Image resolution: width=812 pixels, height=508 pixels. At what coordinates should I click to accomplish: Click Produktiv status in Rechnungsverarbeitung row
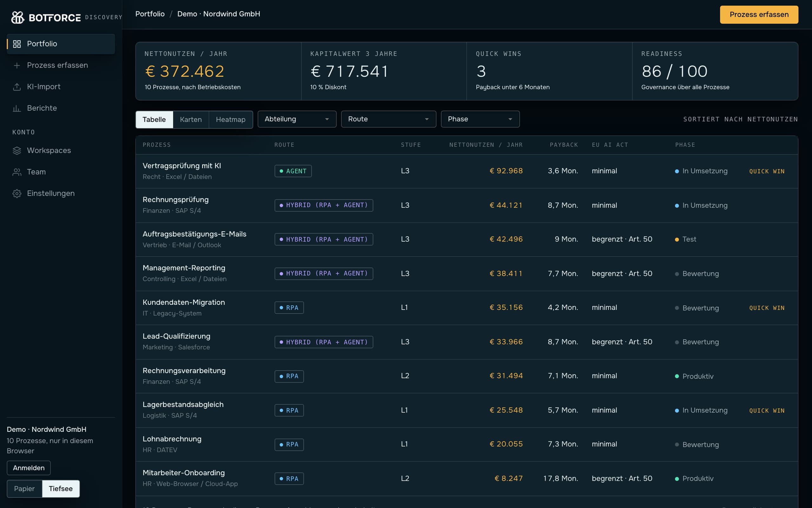pyautogui.click(x=694, y=376)
